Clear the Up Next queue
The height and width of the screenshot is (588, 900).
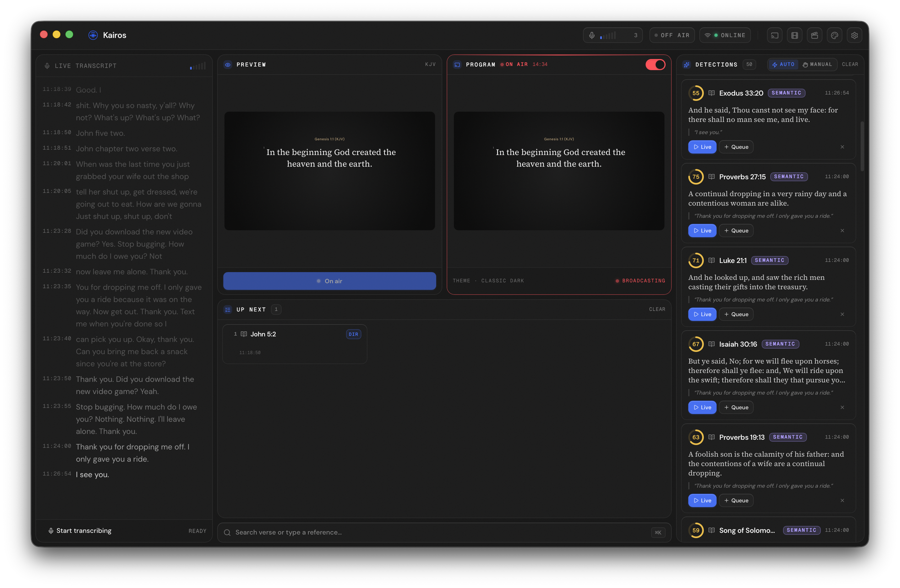click(657, 309)
